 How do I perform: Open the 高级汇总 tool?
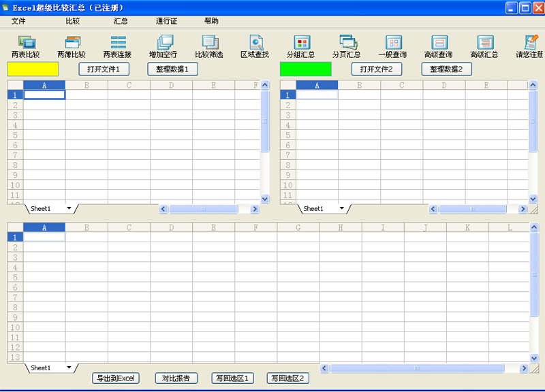click(484, 46)
